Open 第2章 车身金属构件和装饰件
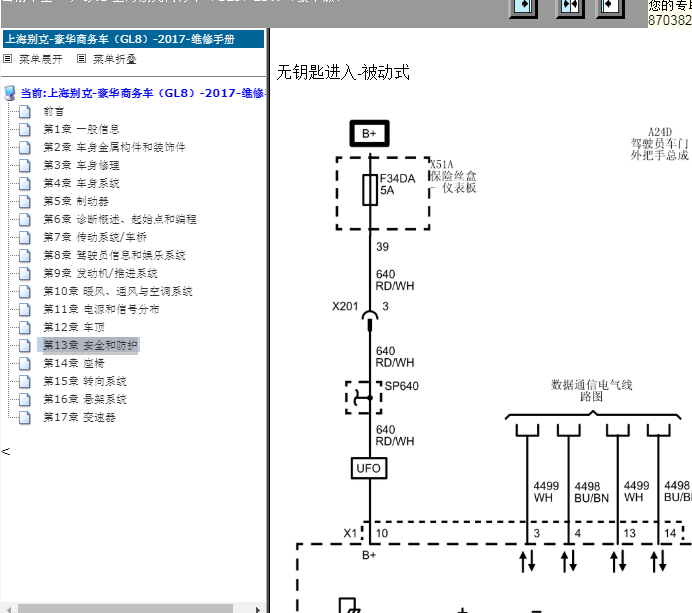The height and width of the screenshot is (613, 692). click(114, 147)
